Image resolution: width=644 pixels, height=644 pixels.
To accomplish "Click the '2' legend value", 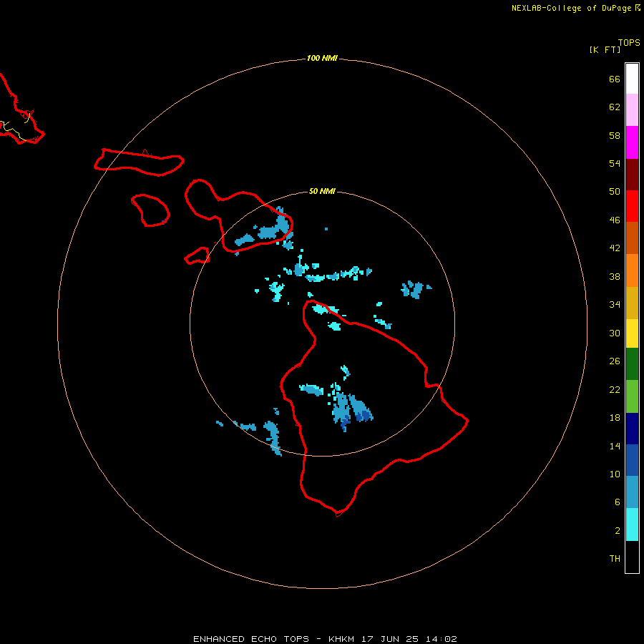I will click(x=618, y=531).
